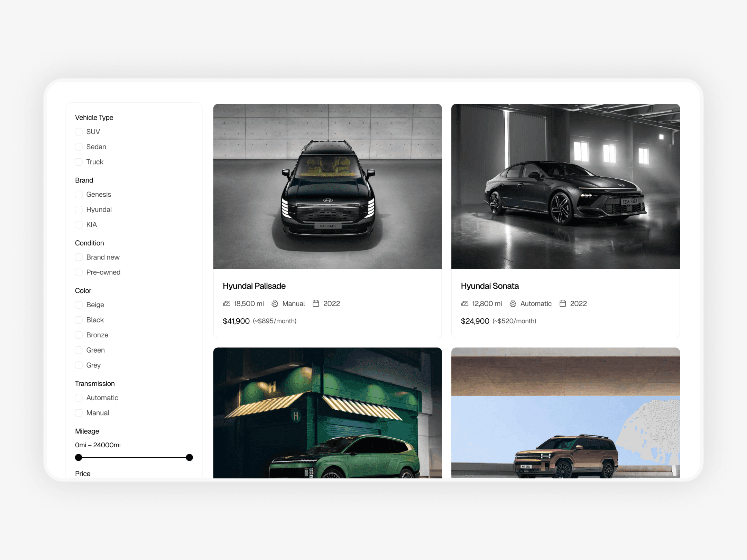This screenshot has height=560, width=747.
Task: Click the gear transmission icon on Hyundai Palisade card
Action: 275,304
